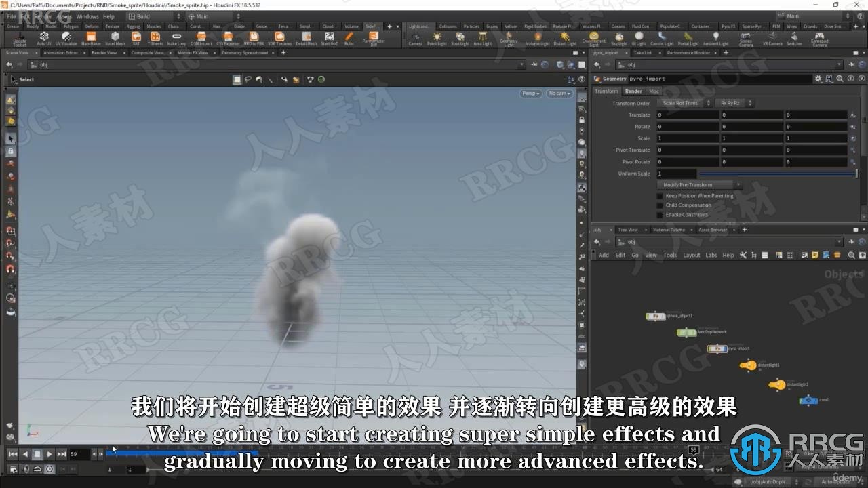
Task: Switch to the Geometry Spreadsheet tab
Action: 245,53
